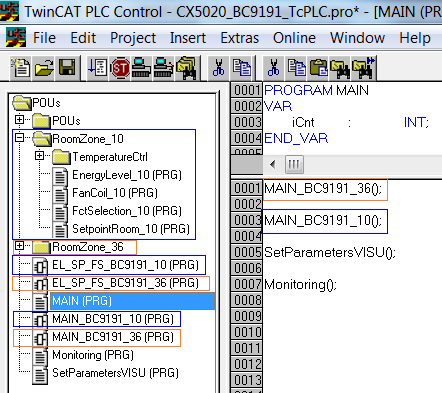The image size is (442, 393).
Task: Click the INT; type keyword
Action: pyautogui.click(x=416, y=122)
